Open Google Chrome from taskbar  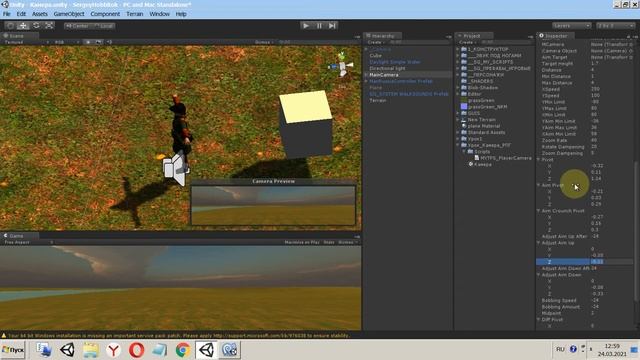click(x=183, y=350)
